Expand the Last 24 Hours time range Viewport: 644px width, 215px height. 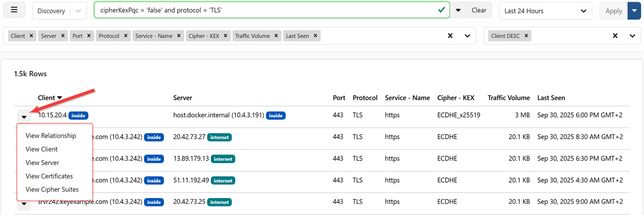pos(545,11)
